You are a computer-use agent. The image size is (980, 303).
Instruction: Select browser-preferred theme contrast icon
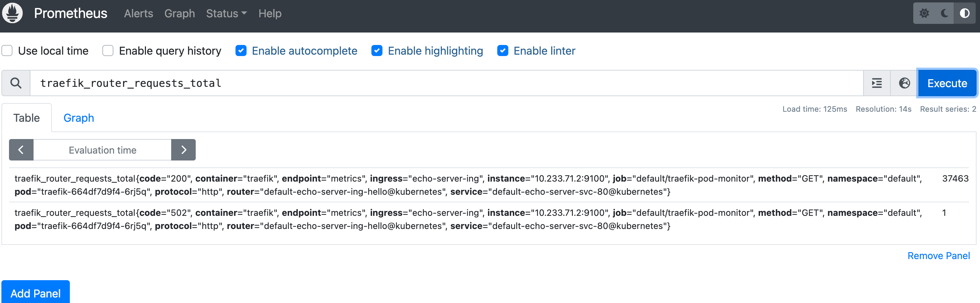pyautogui.click(x=964, y=13)
